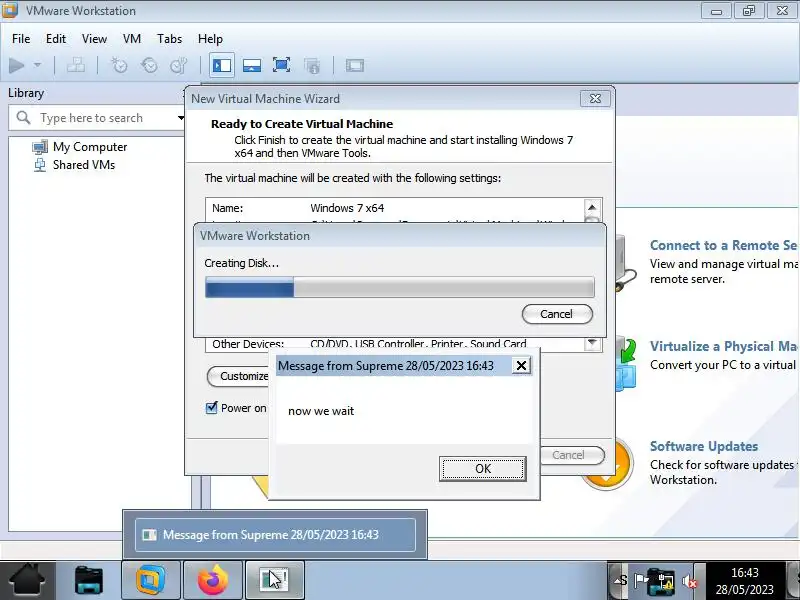The height and width of the screenshot is (600, 800).
Task: Click the Library search field
Action: 97,118
